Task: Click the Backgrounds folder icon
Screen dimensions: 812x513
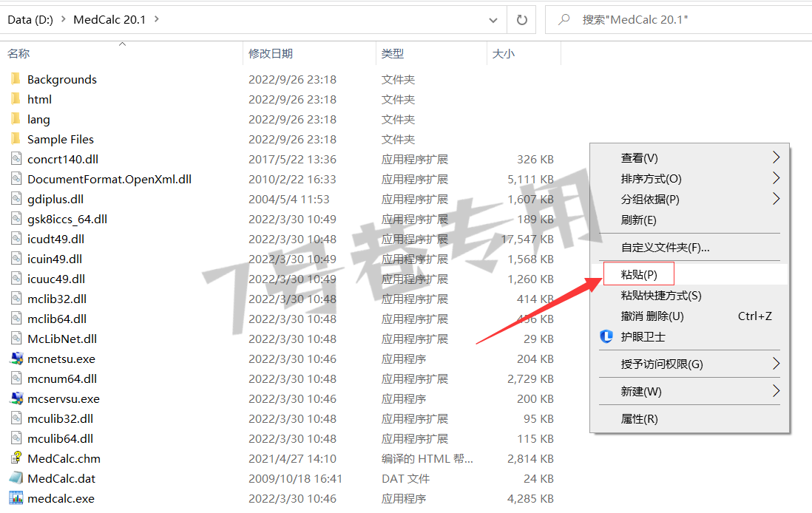Action: pyautogui.click(x=16, y=78)
